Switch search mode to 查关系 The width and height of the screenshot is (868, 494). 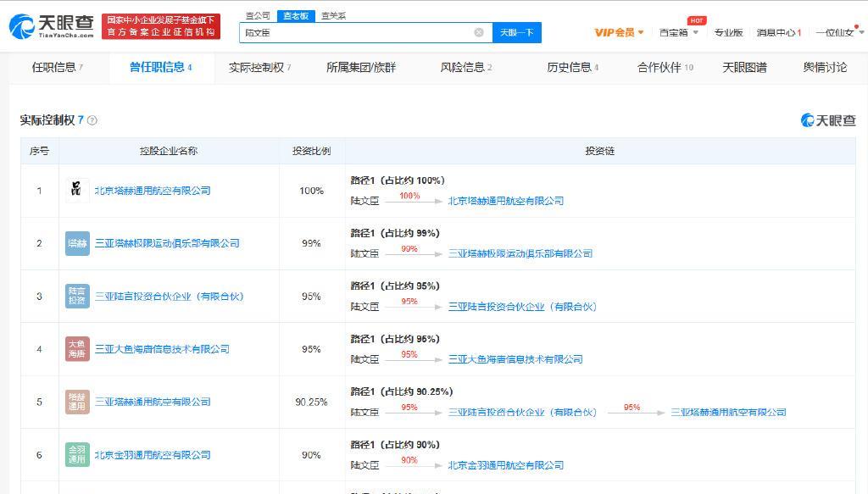coord(333,16)
